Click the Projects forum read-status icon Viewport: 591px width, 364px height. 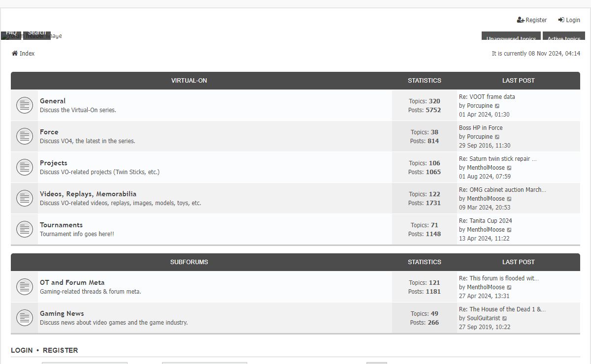pos(24,167)
